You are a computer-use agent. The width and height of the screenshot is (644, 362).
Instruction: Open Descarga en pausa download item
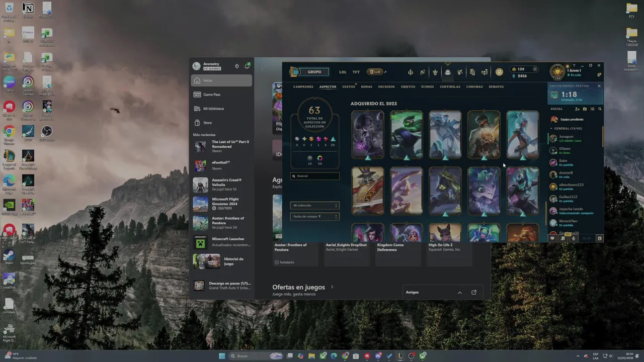221,285
